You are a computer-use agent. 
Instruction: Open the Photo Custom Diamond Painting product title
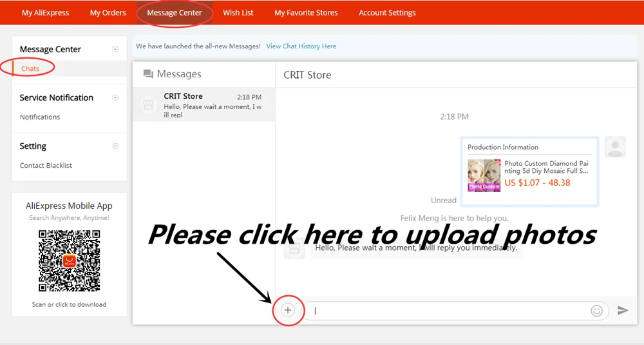546,167
